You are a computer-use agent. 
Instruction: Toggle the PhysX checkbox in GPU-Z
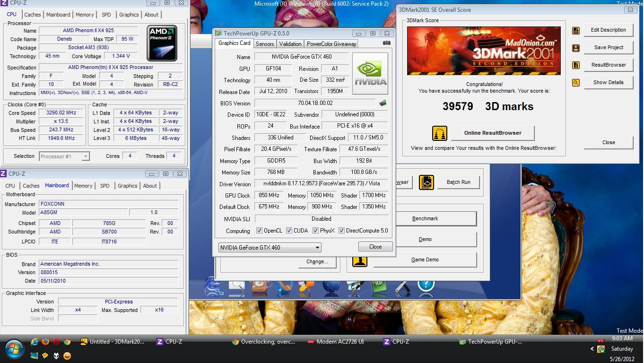pos(315,231)
